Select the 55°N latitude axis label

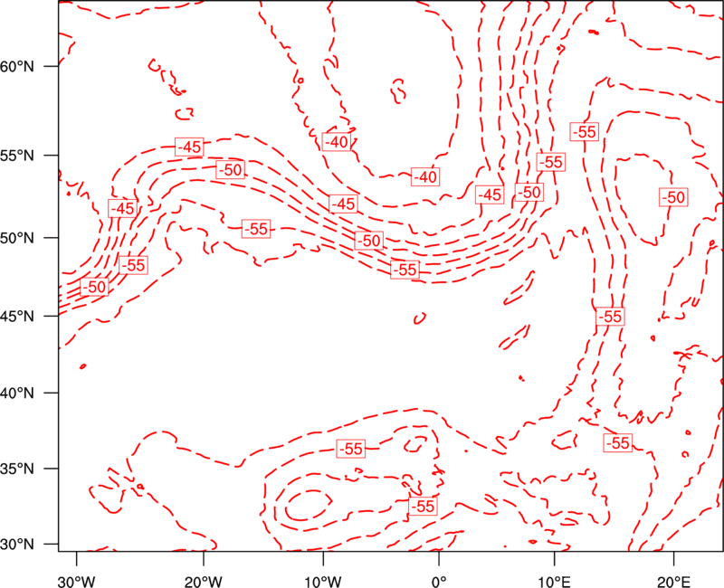[x=17, y=156]
